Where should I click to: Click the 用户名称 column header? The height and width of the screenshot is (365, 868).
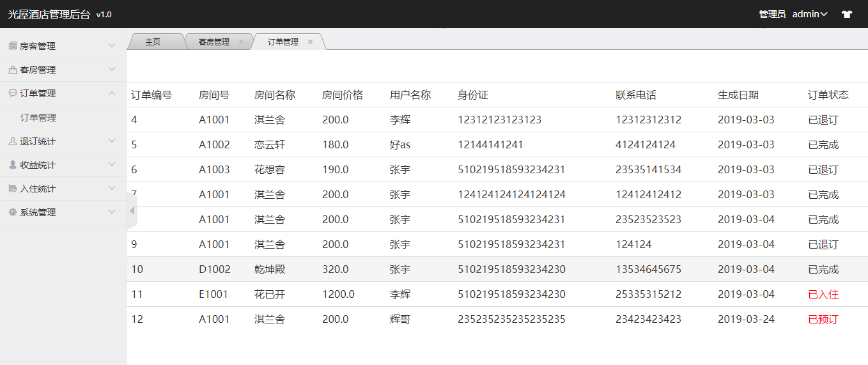(x=410, y=95)
